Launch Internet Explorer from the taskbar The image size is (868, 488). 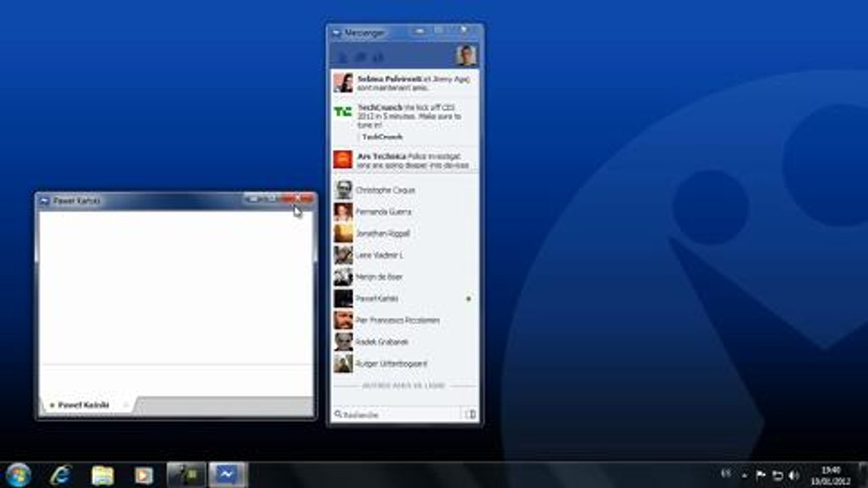[x=60, y=475]
